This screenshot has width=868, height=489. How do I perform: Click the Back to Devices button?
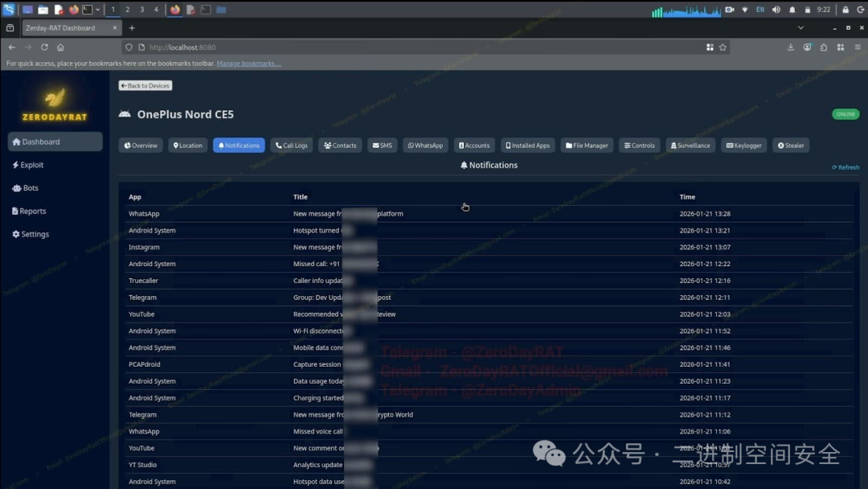pyautogui.click(x=145, y=85)
